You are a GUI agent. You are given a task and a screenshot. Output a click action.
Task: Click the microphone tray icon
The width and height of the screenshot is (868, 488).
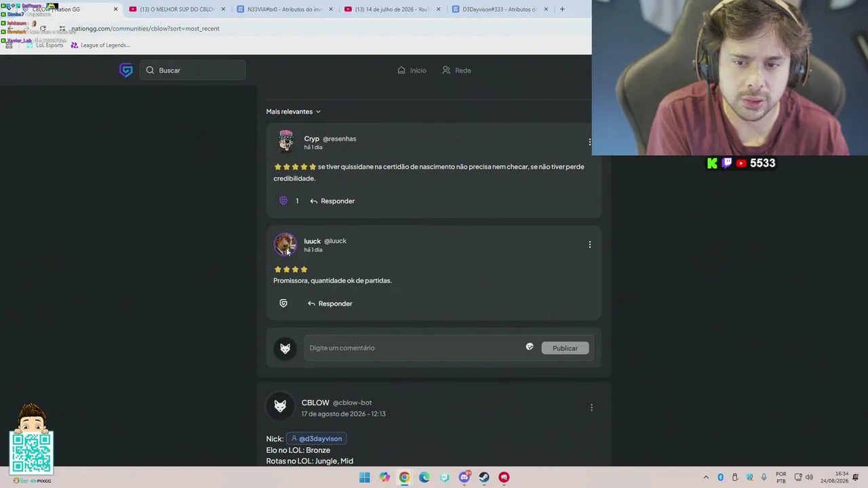[764, 477]
